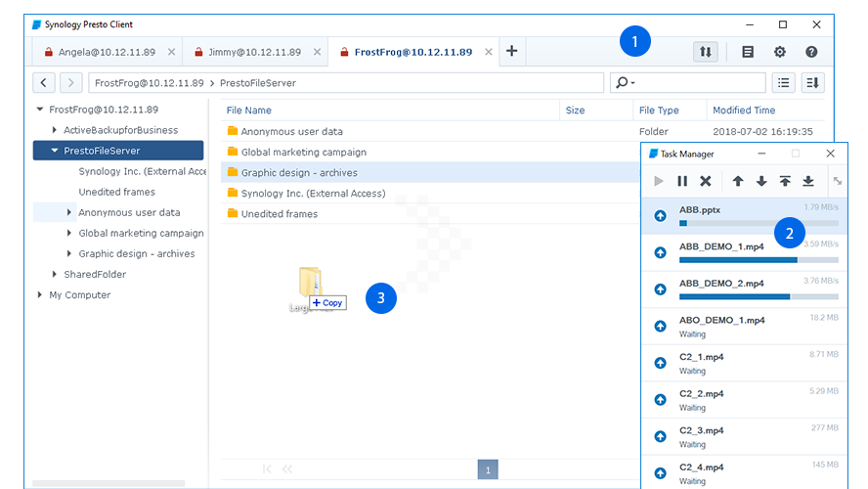The image size is (868, 489).
Task: Move selected task down one position
Action: click(761, 181)
